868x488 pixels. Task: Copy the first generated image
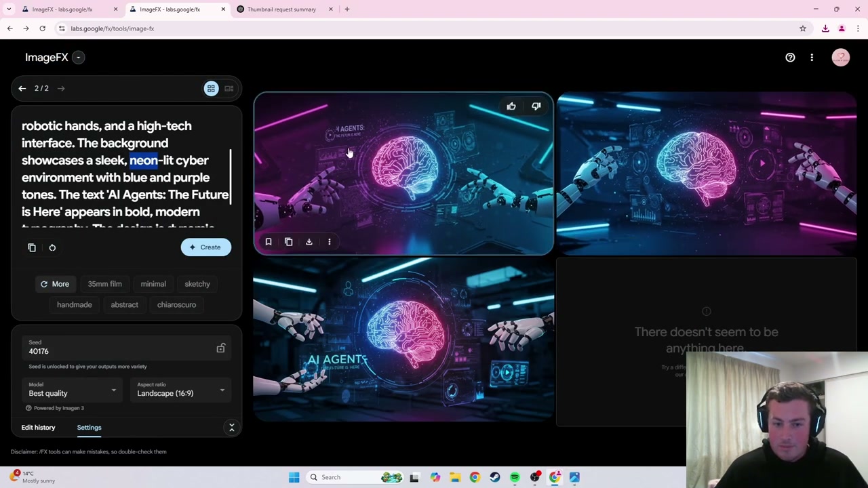click(289, 242)
